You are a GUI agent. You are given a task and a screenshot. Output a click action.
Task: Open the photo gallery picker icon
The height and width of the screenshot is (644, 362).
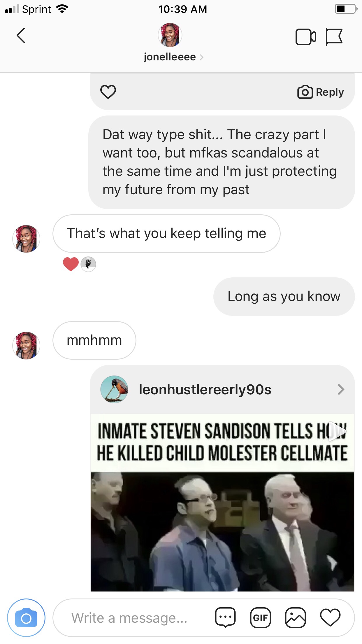[x=295, y=618]
